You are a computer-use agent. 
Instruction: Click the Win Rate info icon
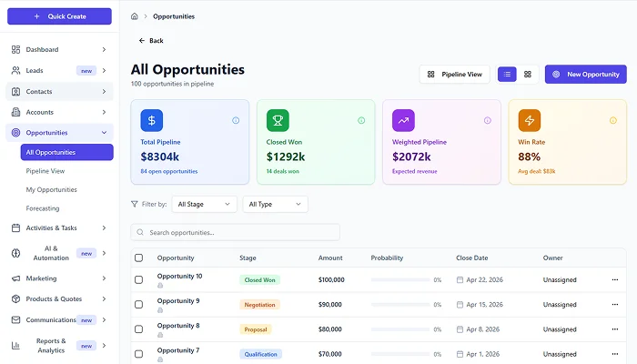pyautogui.click(x=612, y=120)
